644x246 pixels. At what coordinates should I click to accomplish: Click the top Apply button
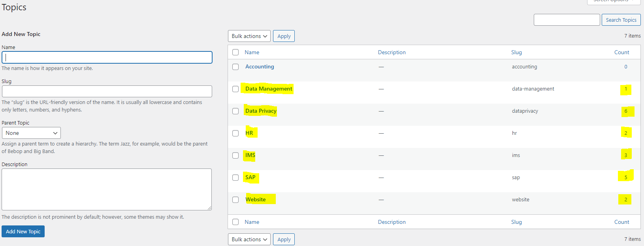(x=284, y=36)
